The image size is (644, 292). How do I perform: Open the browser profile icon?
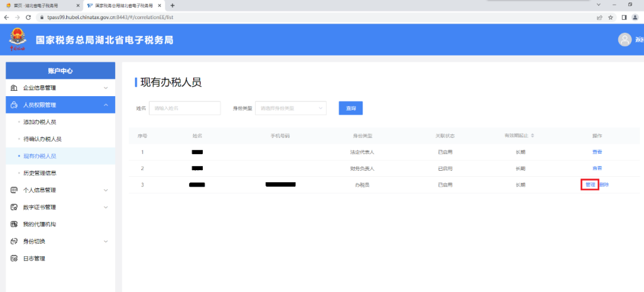pos(636,18)
